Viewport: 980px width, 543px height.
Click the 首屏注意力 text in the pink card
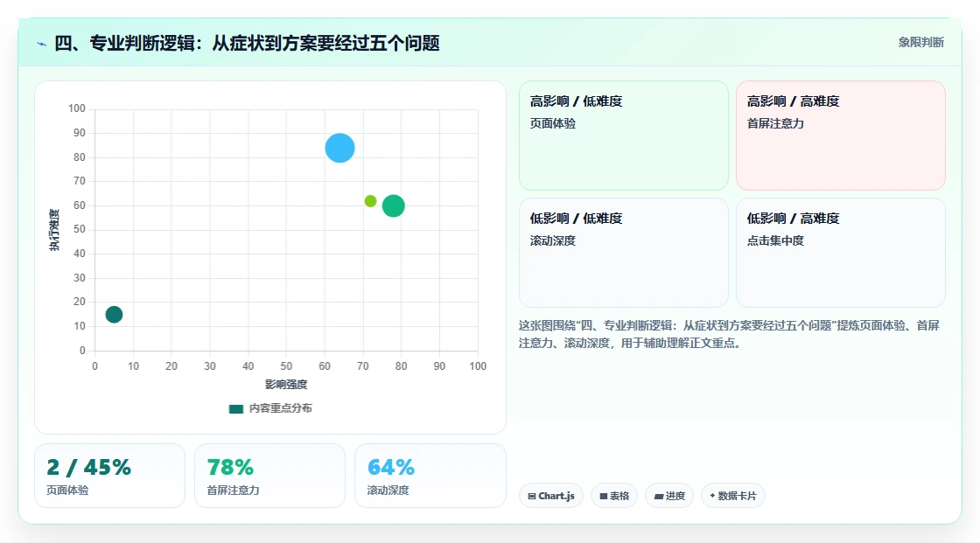tap(775, 123)
